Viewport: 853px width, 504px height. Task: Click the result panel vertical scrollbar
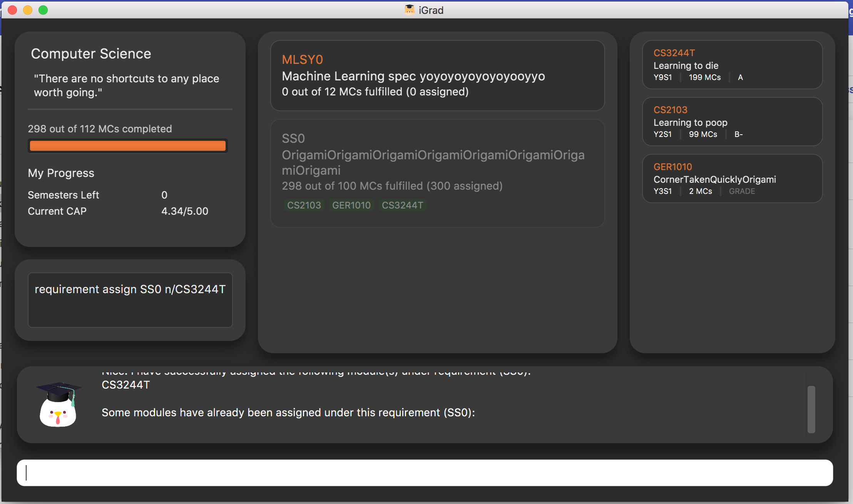point(811,409)
